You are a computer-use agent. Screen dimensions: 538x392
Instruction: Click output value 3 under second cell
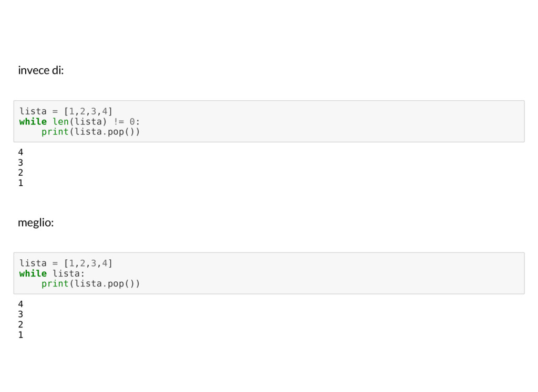click(20, 314)
